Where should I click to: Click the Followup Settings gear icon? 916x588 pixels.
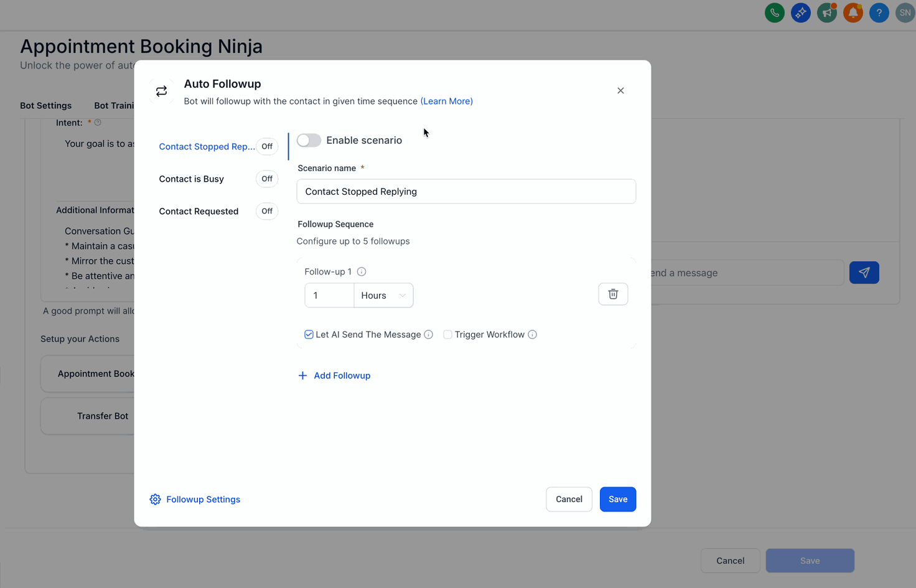point(155,500)
